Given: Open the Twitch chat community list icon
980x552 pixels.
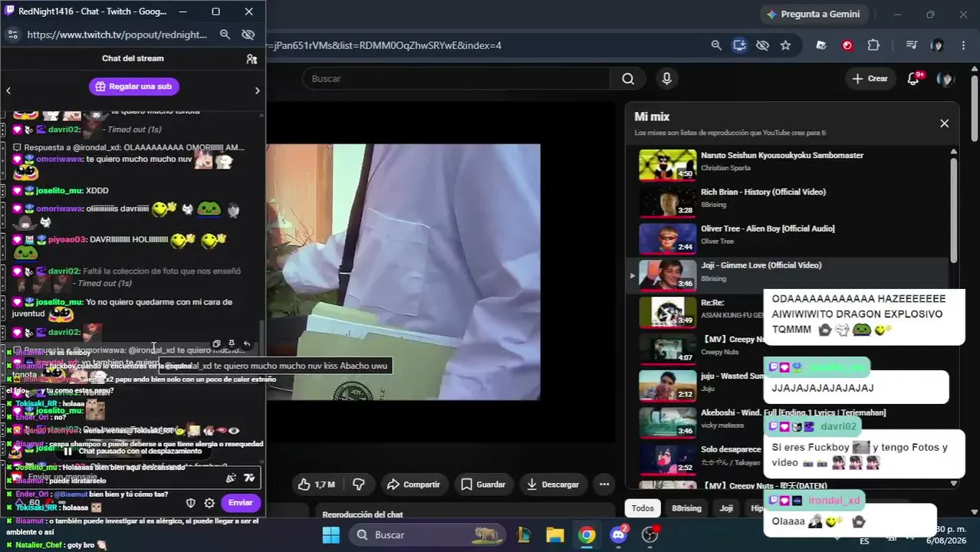Looking at the screenshot, I should point(252,58).
